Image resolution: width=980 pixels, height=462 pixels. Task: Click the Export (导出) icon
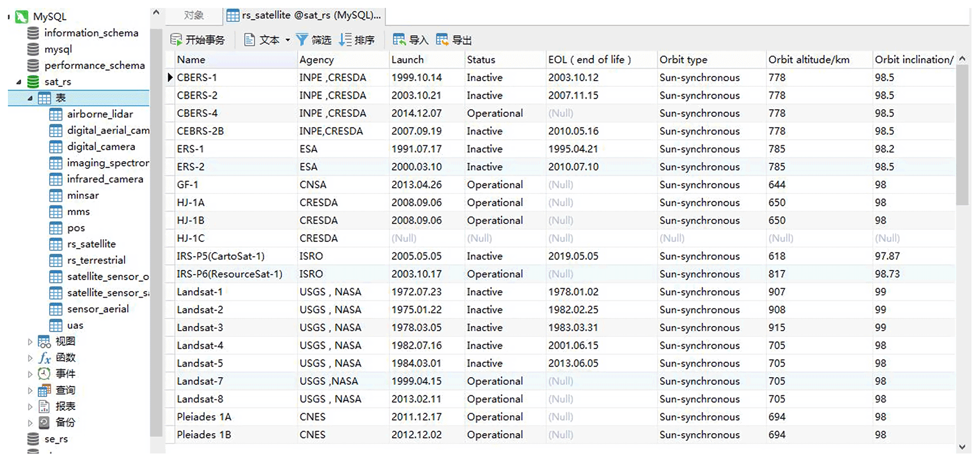[442, 40]
